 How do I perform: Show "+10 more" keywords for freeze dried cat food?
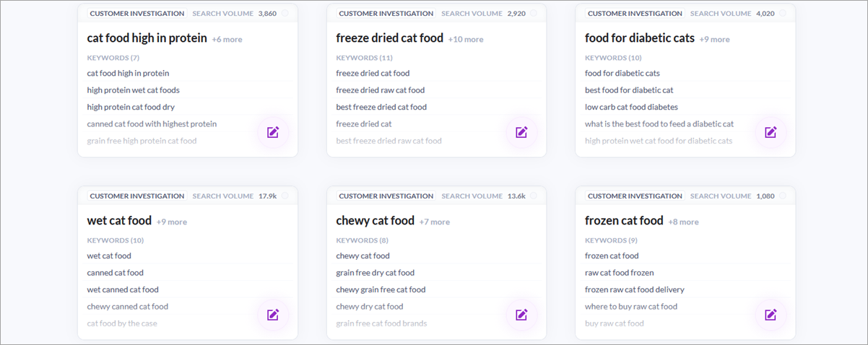pyautogui.click(x=466, y=40)
